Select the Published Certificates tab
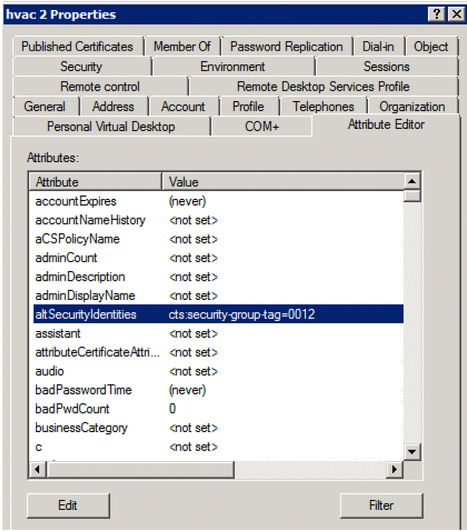Image resolution: width=467 pixels, height=531 pixels. (x=77, y=46)
